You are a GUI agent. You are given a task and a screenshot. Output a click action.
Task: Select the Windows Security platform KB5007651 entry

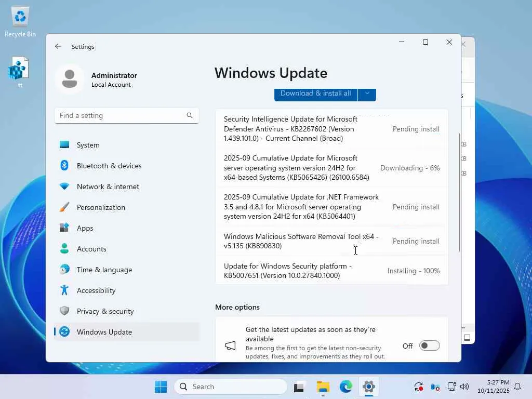point(331,270)
